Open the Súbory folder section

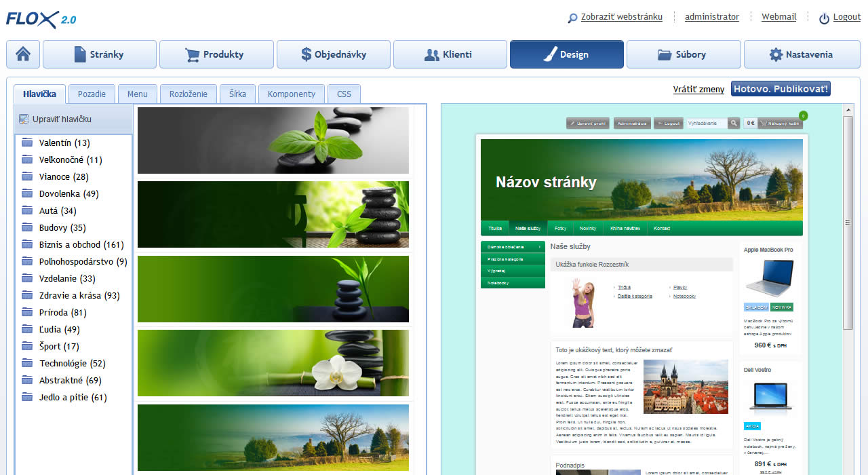point(683,54)
